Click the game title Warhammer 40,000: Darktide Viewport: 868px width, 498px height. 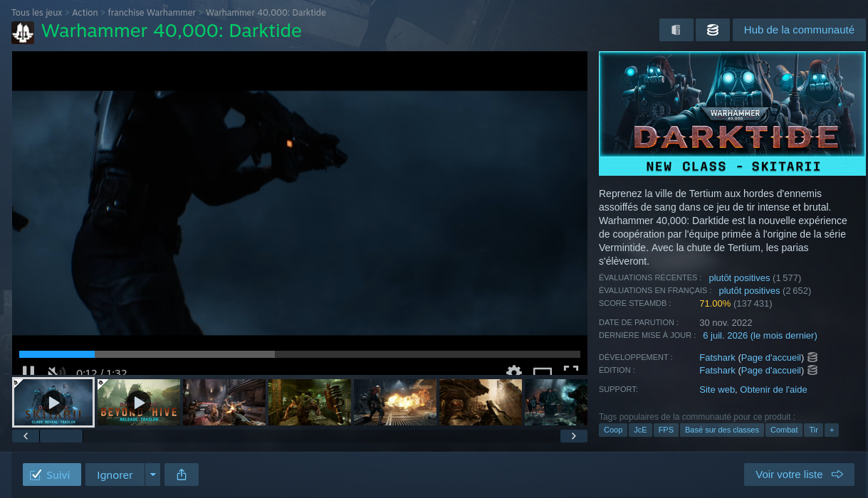pos(172,31)
